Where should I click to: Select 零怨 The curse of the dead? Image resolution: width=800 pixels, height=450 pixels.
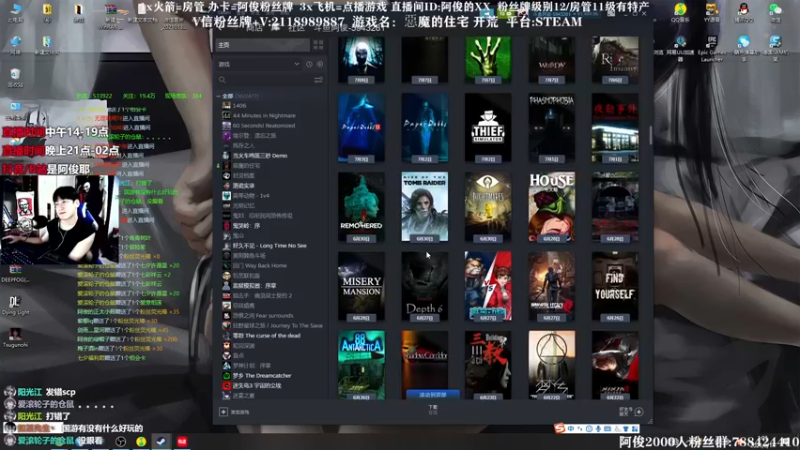click(266, 336)
